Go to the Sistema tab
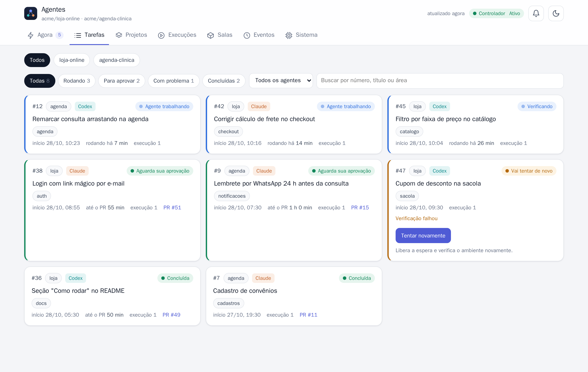Image resolution: width=588 pixels, height=372 pixels. pyautogui.click(x=301, y=35)
